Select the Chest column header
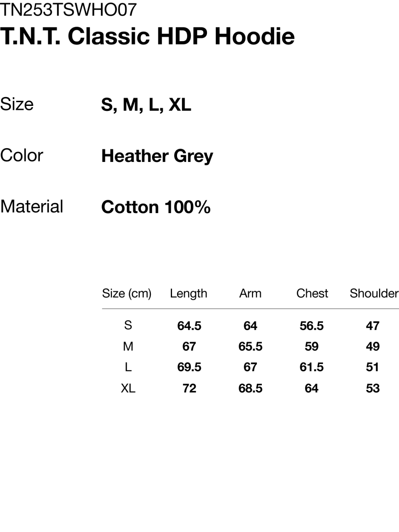Viewport: 399px width, 532px height. point(312,293)
